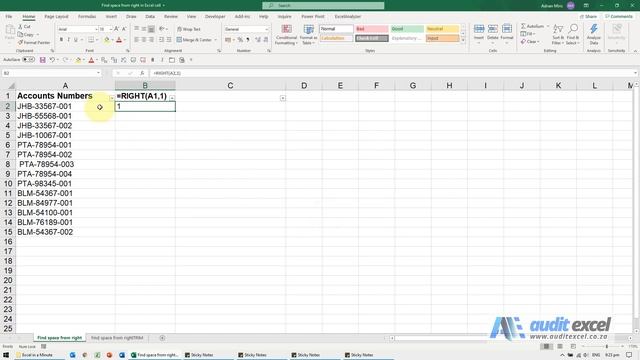Screen dimensions: 640x360
Task: Select column C header
Action: [x=230, y=86]
